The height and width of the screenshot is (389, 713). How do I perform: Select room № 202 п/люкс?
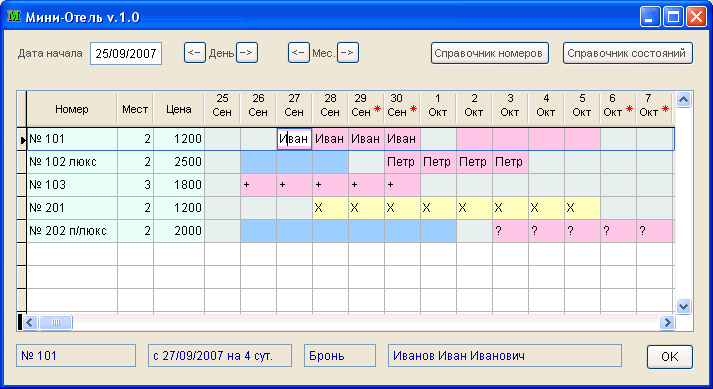coord(72,231)
